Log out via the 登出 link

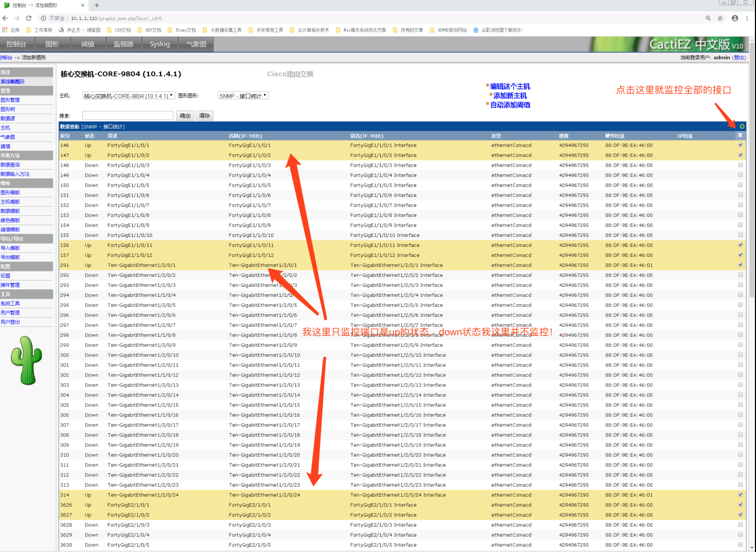pos(740,58)
